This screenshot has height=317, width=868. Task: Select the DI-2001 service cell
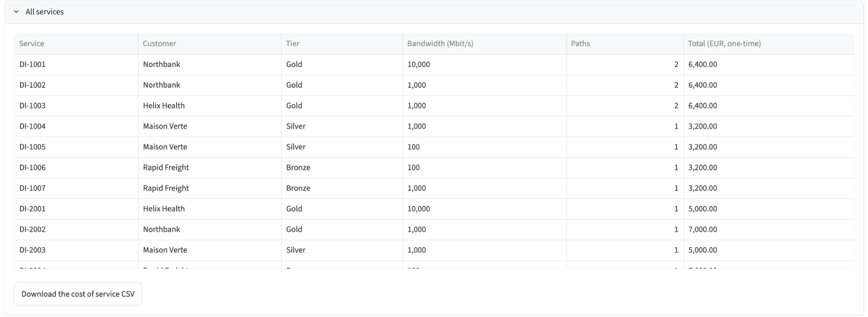coord(76,208)
